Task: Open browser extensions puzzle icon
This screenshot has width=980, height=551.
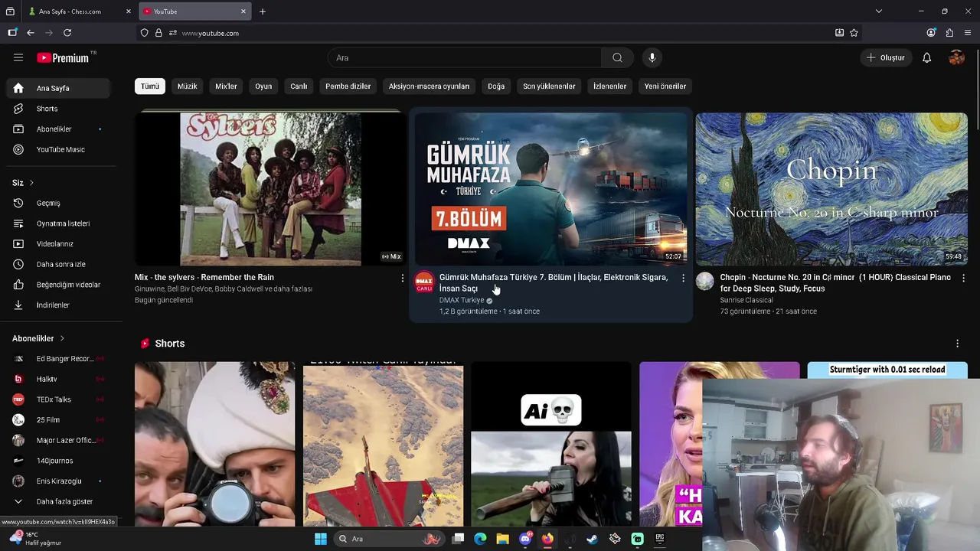Action: 949,33
